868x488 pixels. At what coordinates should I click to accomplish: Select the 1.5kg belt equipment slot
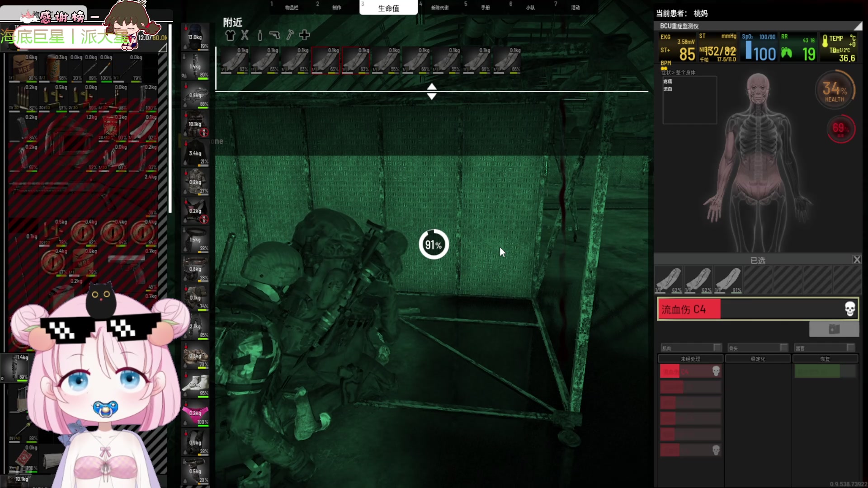coord(195,239)
